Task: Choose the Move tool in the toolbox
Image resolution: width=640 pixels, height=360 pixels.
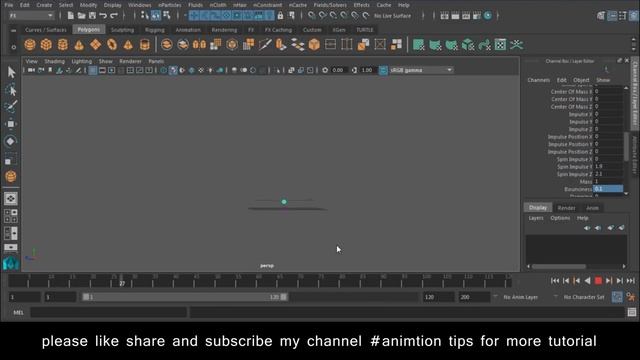Action: [x=11, y=124]
